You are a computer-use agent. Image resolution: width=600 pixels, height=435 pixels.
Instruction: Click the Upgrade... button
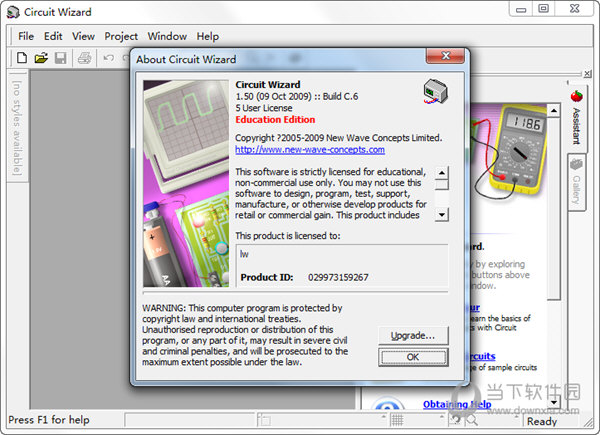[413, 336]
